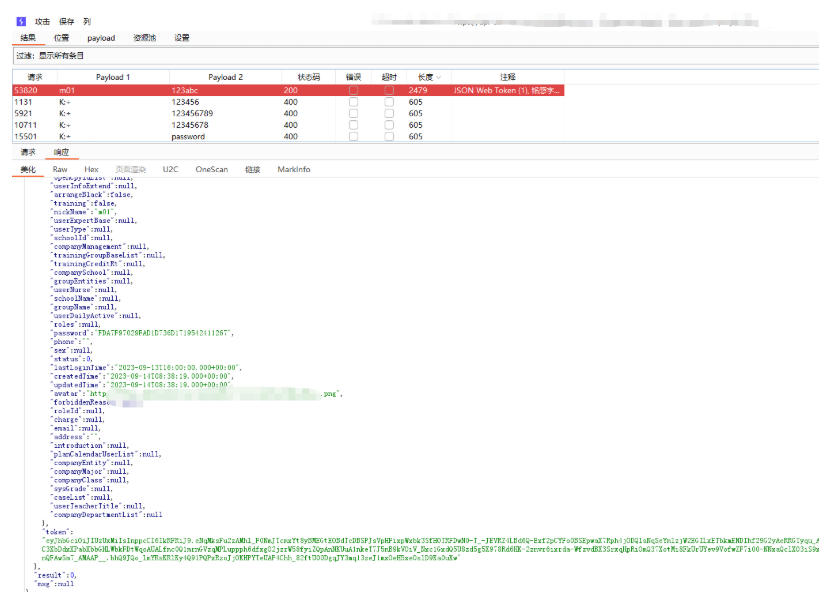Open the 列 menu
This screenshot has width=830, height=594.
pos(87,22)
